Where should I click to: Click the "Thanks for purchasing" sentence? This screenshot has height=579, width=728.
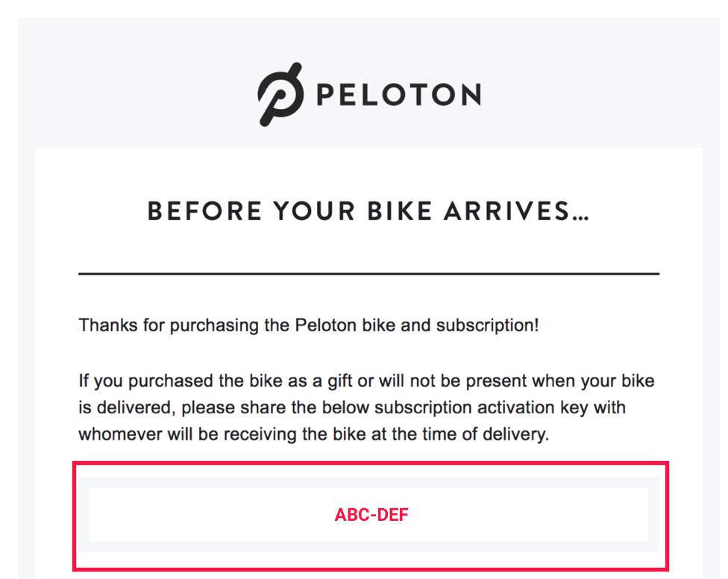click(x=309, y=326)
